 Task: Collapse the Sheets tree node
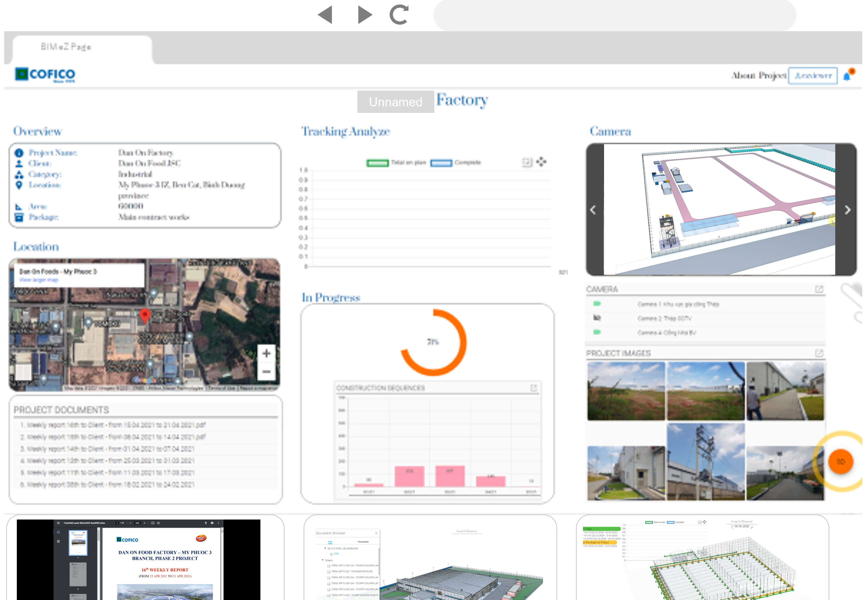(323, 560)
